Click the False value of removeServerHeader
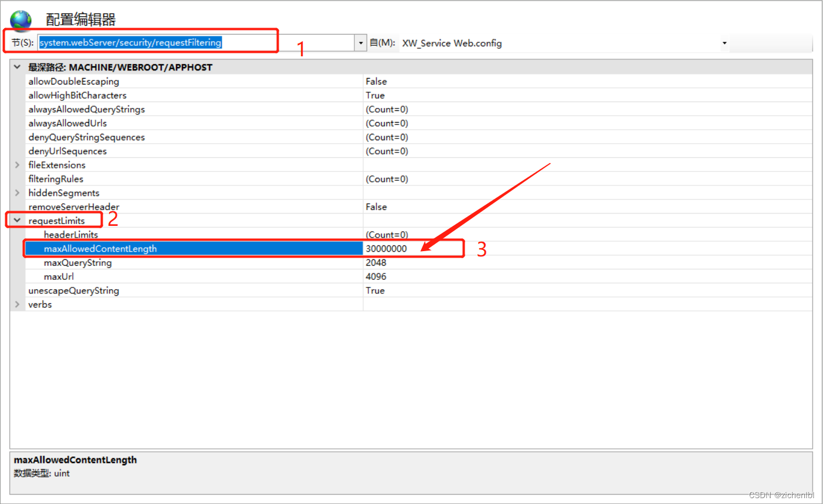The height and width of the screenshot is (504, 823). pyautogui.click(x=377, y=207)
